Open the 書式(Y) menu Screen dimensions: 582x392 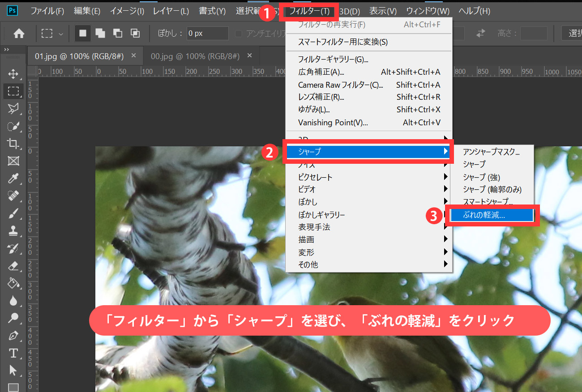click(212, 11)
